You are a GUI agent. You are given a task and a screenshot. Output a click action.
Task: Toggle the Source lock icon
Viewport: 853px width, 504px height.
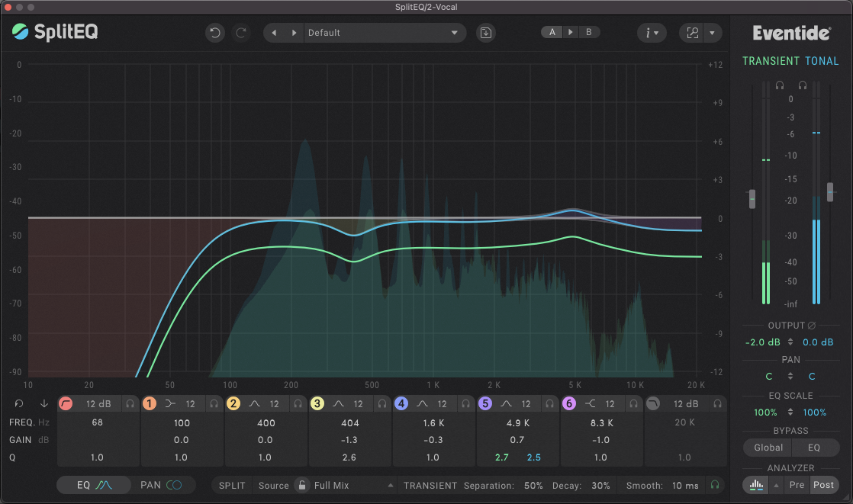coord(302,485)
